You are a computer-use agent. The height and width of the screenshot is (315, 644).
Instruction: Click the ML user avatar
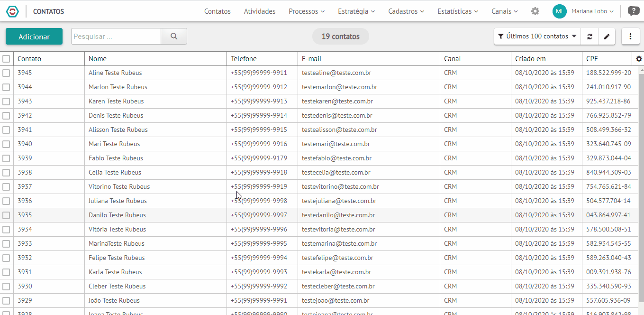(560, 11)
